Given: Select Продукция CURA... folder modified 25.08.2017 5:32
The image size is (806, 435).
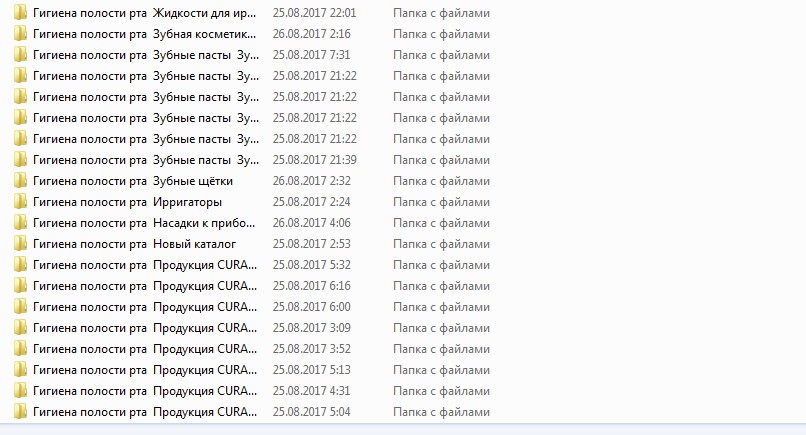Looking at the screenshot, I should 145,265.
